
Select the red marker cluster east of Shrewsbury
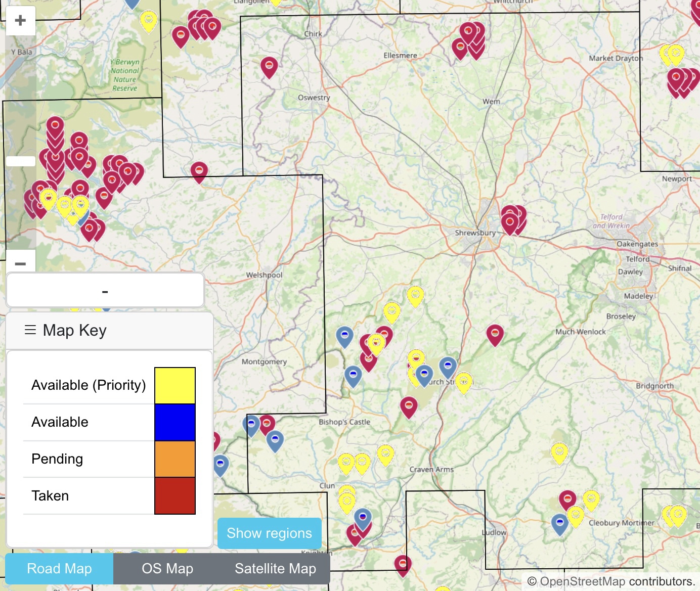[511, 219]
